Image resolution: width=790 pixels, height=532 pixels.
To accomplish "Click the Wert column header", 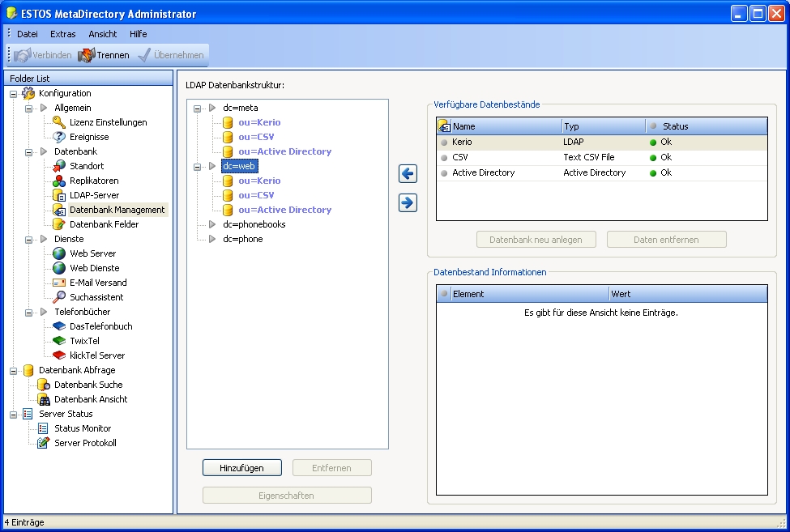I will pyautogui.click(x=688, y=294).
